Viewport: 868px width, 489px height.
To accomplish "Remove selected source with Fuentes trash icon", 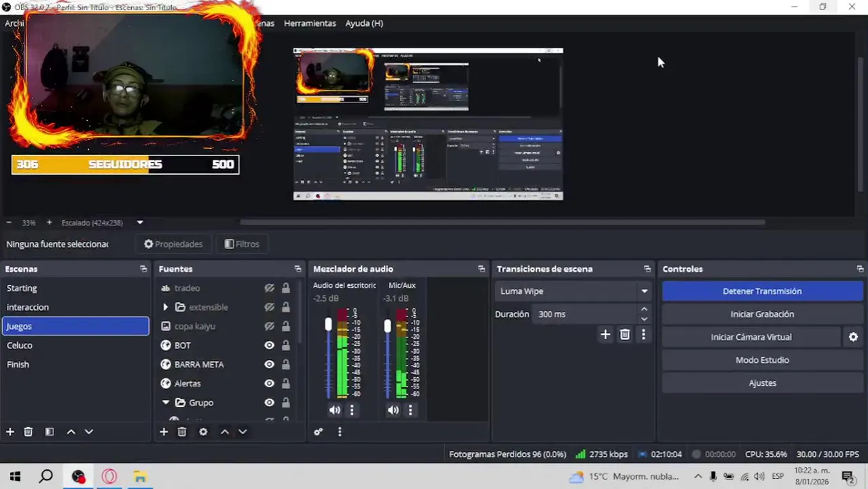I will click(x=182, y=432).
